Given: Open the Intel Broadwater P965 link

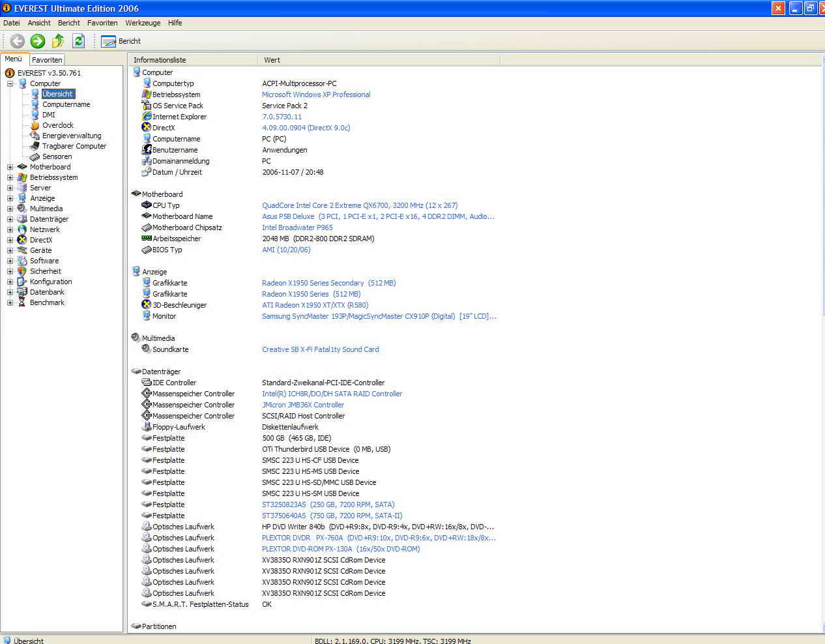Looking at the screenshot, I should 297,227.
